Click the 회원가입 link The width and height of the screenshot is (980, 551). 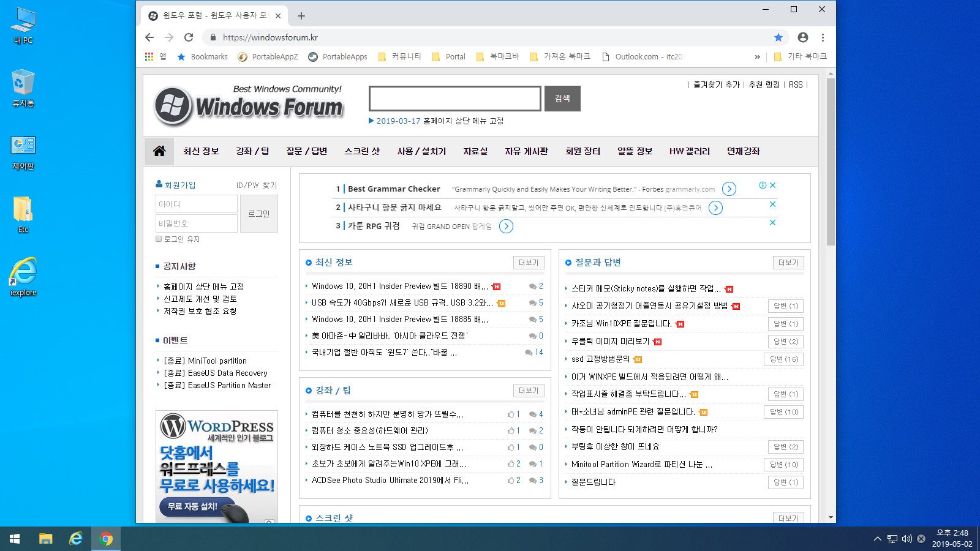point(176,184)
